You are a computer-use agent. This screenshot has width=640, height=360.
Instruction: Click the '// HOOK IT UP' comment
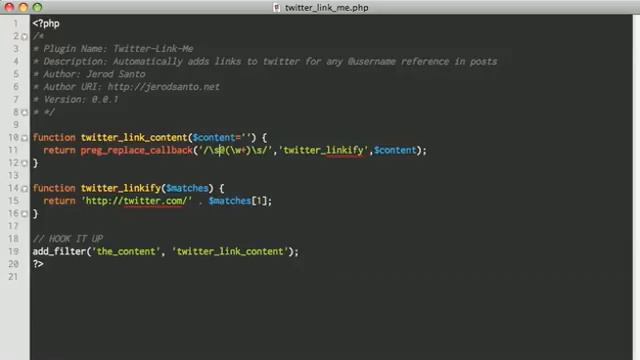pos(68,239)
